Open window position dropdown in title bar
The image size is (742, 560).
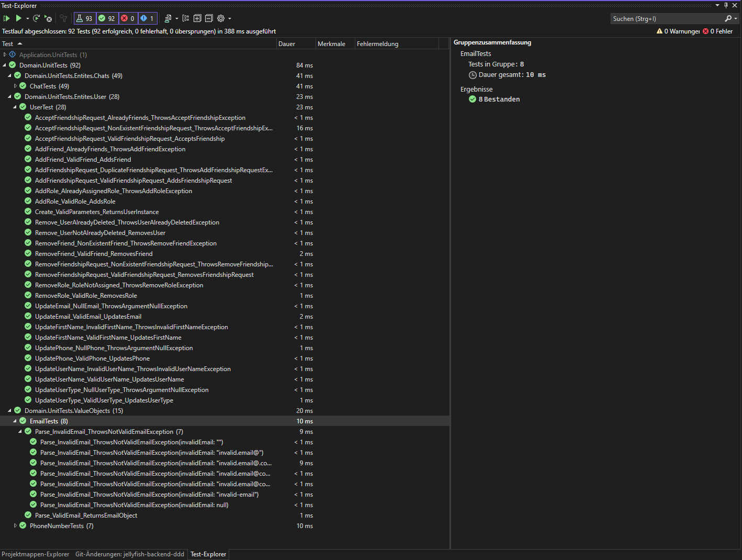pyautogui.click(x=717, y=5)
